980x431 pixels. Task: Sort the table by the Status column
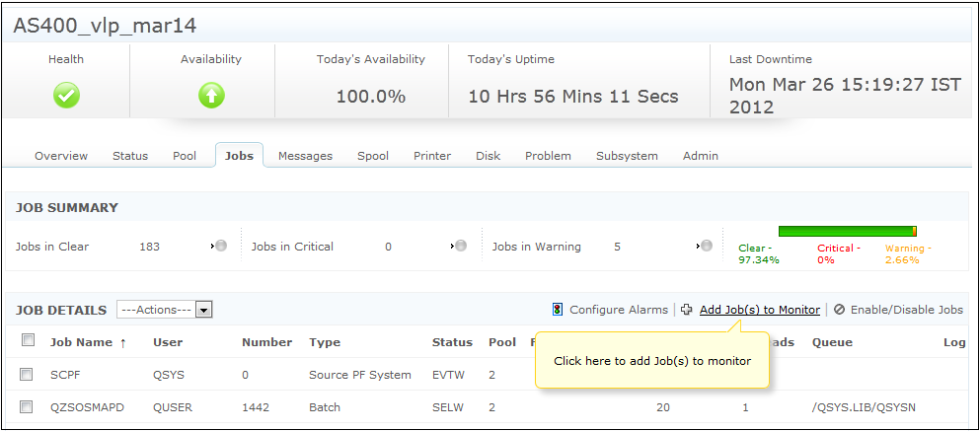(x=452, y=342)
